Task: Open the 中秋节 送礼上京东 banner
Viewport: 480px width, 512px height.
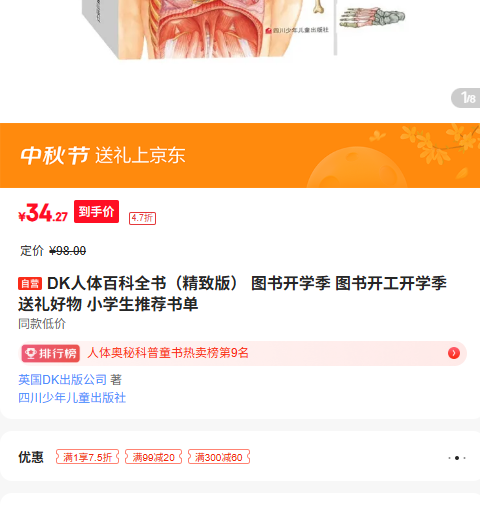Action: [x=240, y=155]
